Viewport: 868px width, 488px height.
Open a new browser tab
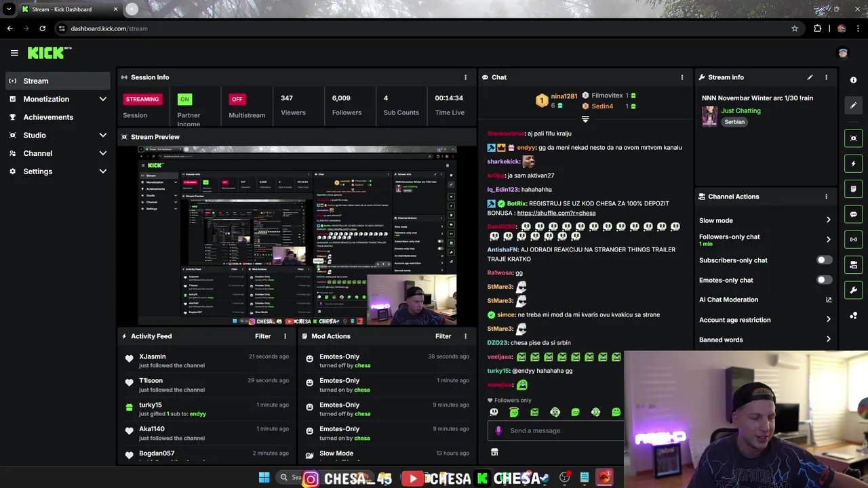[132, 9]
